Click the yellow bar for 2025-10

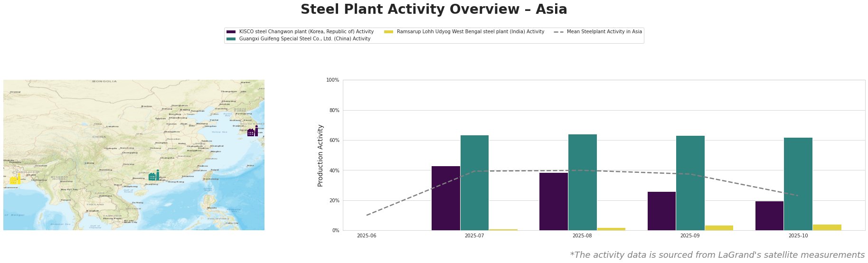coord(827,227)
